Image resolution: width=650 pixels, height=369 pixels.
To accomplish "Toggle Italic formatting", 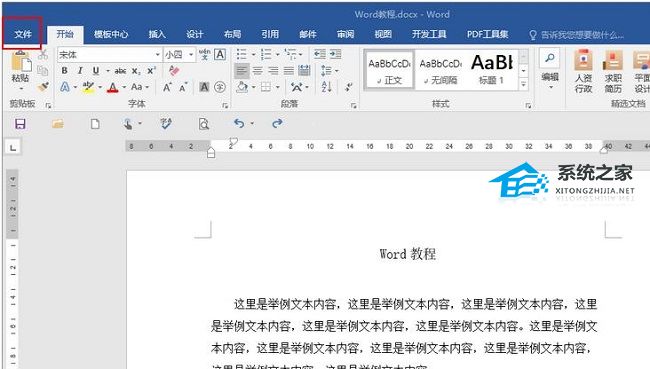I will click(x=80, y=71).
